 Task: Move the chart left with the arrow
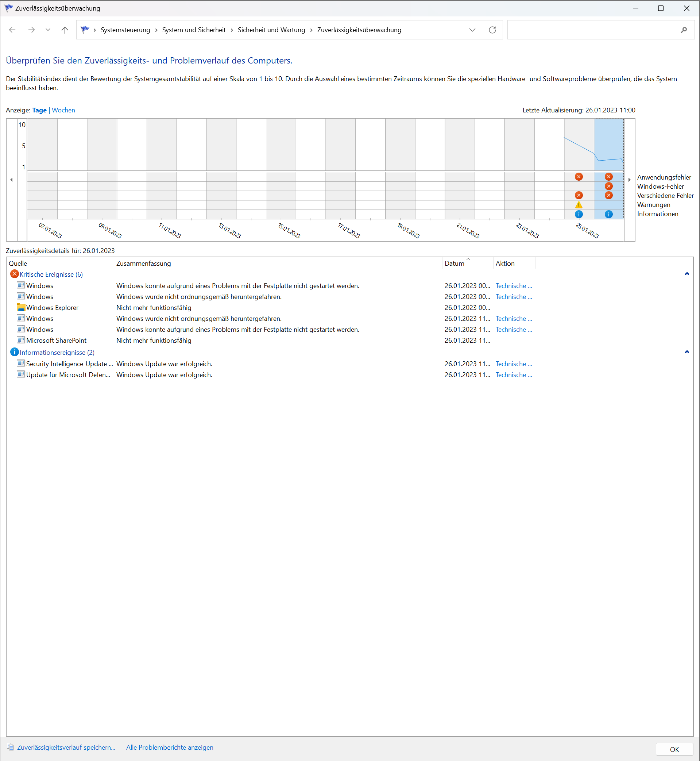point(11,180)
